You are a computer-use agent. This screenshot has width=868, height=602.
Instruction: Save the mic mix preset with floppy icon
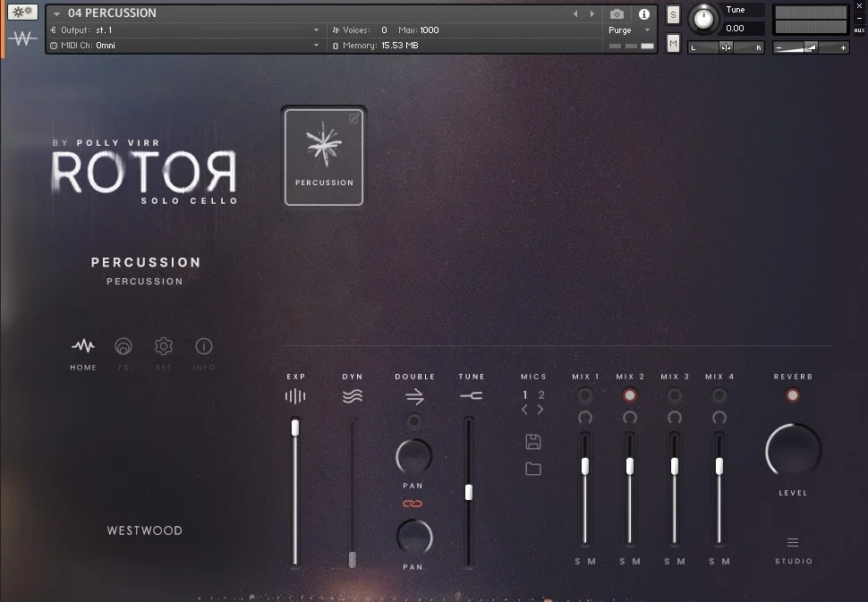(533, 442)
